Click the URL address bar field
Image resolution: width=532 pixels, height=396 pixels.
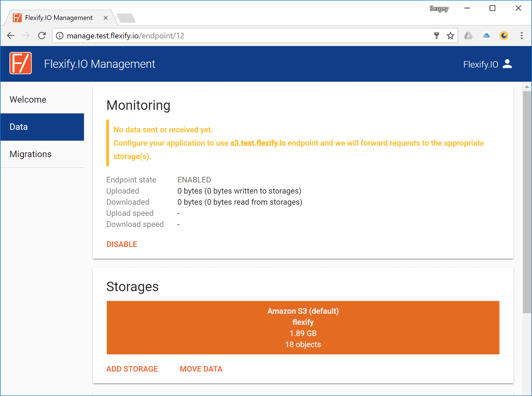244,36
